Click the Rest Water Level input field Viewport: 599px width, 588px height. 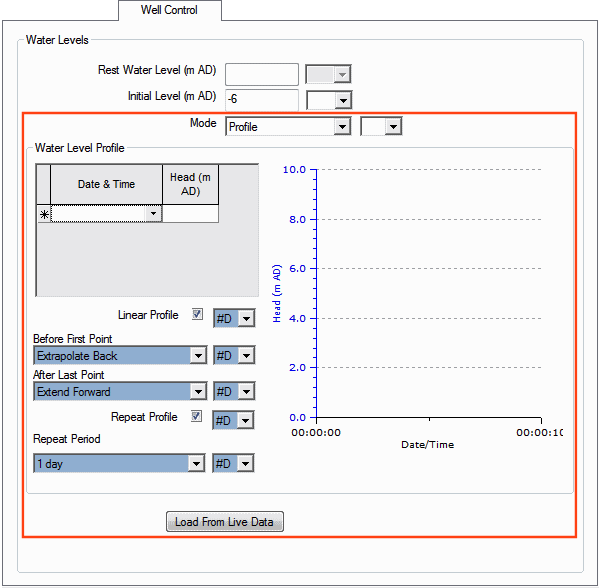[x=262, y=74]
